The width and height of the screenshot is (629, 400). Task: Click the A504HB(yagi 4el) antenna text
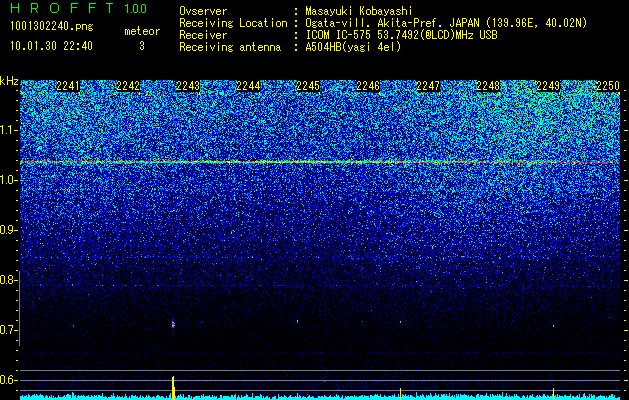(353, 47)
